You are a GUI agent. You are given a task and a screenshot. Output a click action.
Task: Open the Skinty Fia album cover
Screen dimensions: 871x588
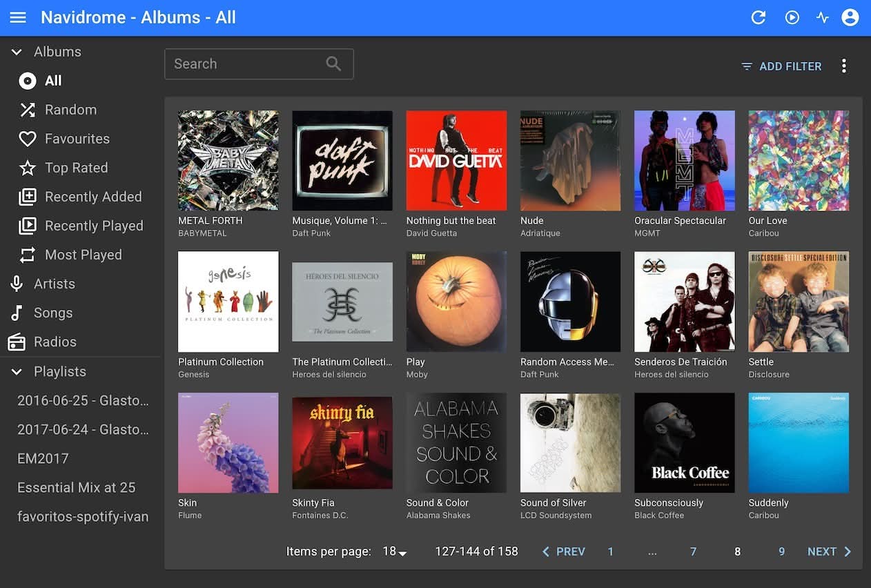[342, 443]
